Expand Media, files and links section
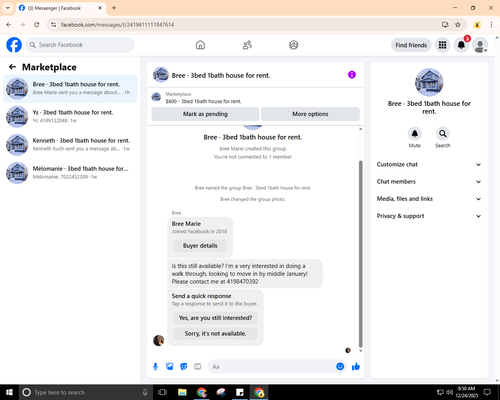The width and height of the screenshot is (500, 400). click(429, 199)
